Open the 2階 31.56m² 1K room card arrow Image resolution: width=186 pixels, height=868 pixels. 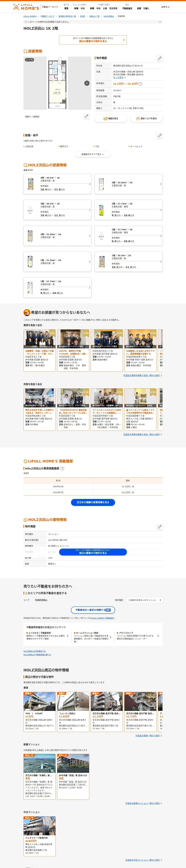click(90, 236)
